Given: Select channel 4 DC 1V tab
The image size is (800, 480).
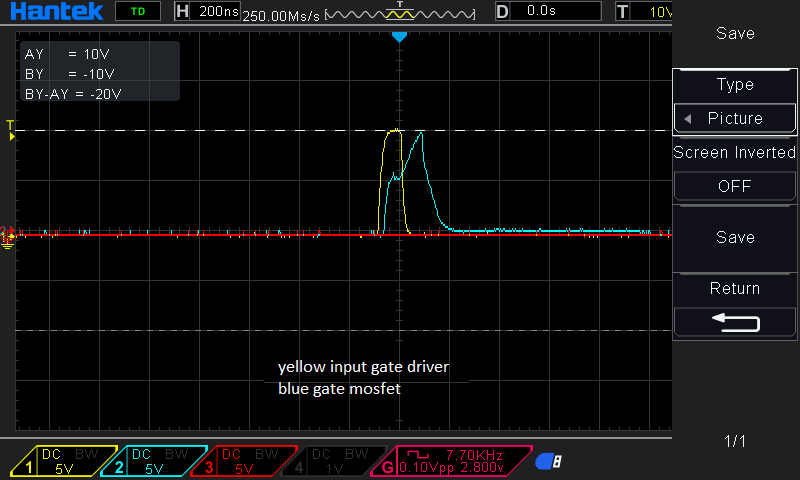Looking at the screenshot, I should click(334, 461).
